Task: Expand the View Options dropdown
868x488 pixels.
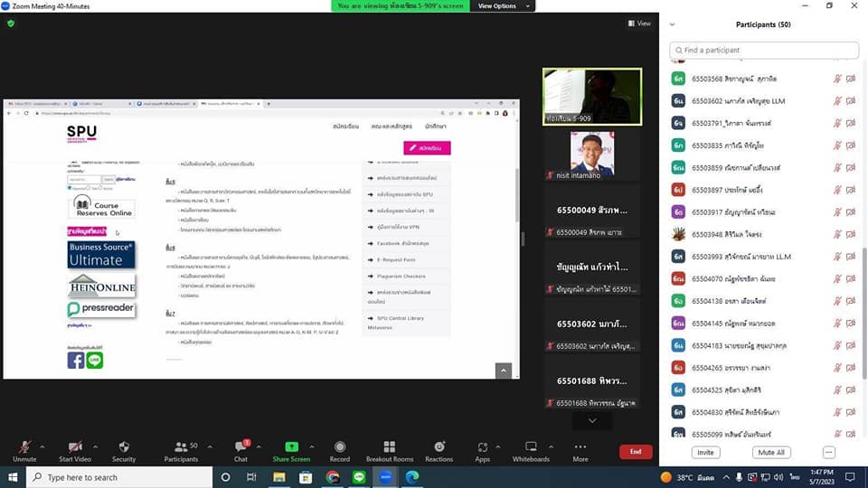Action: (x=500, y=6)
